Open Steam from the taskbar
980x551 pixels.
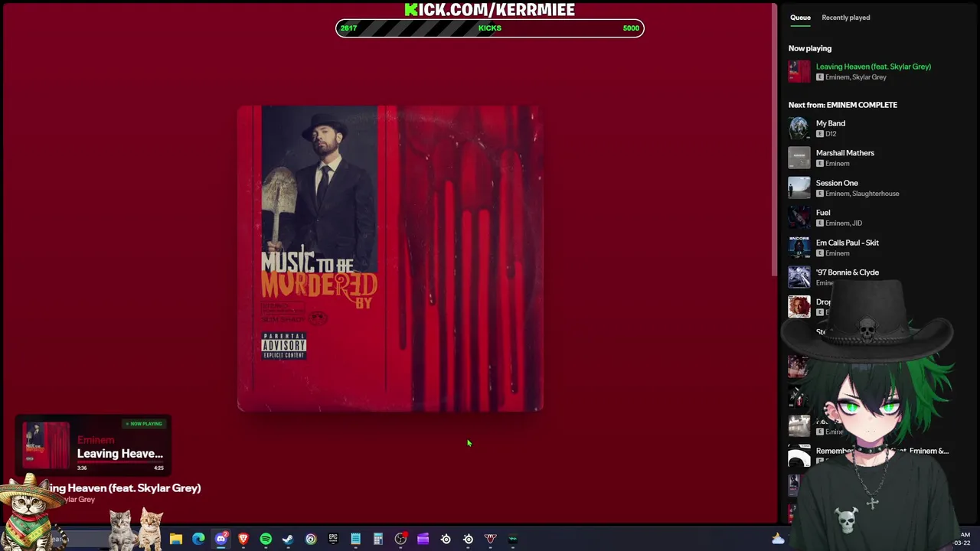[288, 539]
